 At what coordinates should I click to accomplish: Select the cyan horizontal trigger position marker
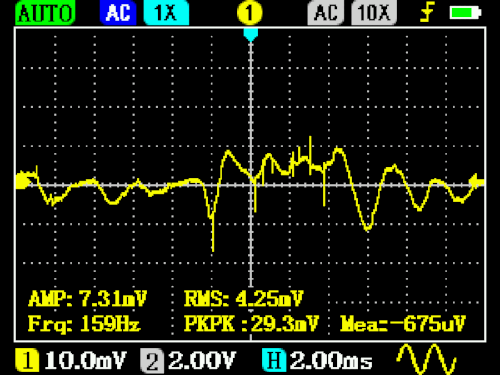point(251,35)
